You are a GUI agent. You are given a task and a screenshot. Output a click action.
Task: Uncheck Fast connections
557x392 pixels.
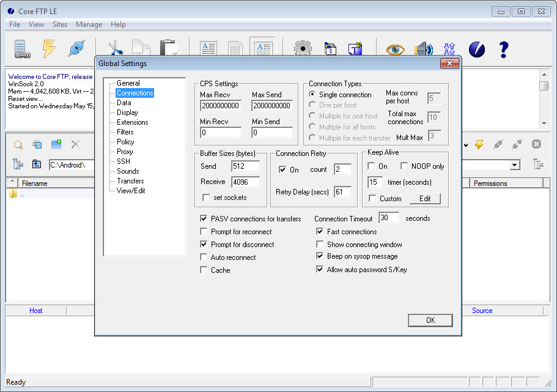click(320, 231)
